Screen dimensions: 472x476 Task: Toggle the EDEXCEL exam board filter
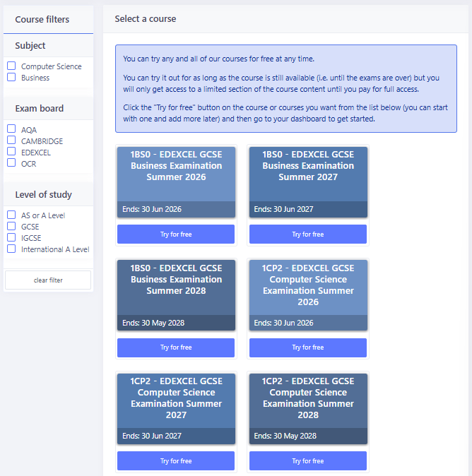(x=11, y=152)
